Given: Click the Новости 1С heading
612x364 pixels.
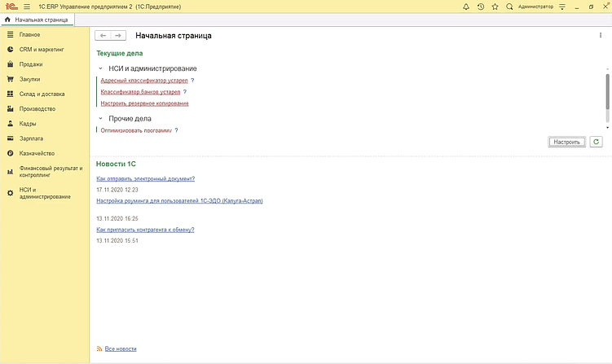Looking at the screenshot, I should pyautogui.click(x=116, y=164).
